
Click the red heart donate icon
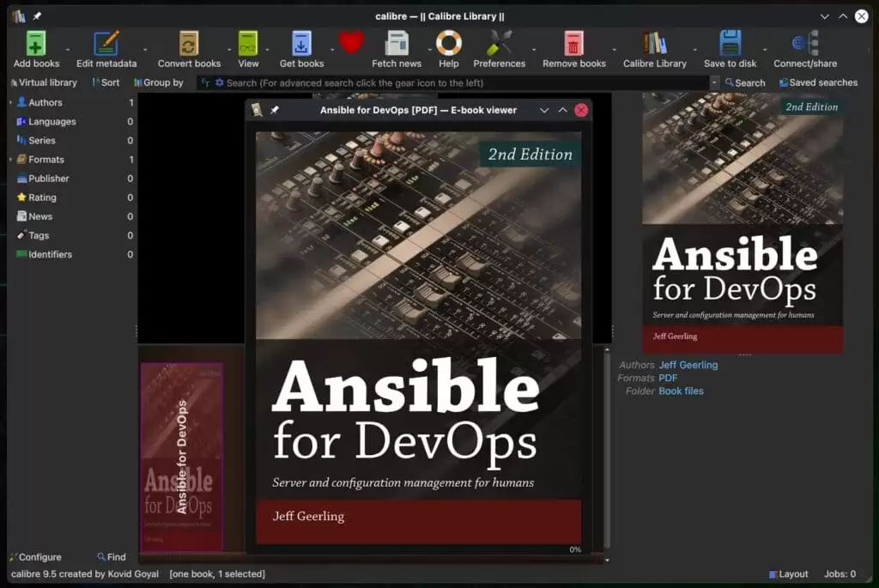(351, 43)
